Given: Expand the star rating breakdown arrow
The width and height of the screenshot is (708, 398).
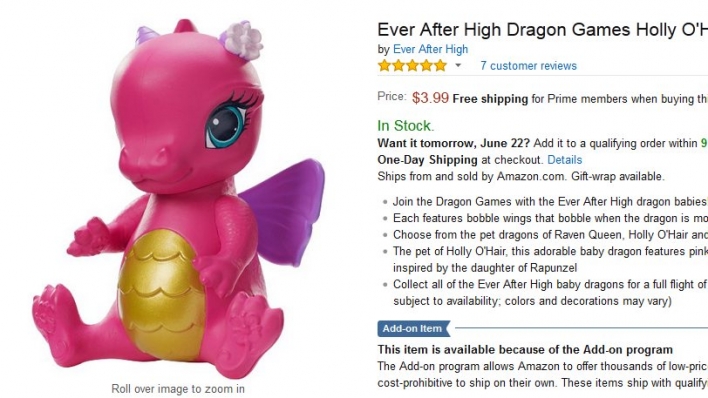Looking at the screenshot, I should coord(458,66).
